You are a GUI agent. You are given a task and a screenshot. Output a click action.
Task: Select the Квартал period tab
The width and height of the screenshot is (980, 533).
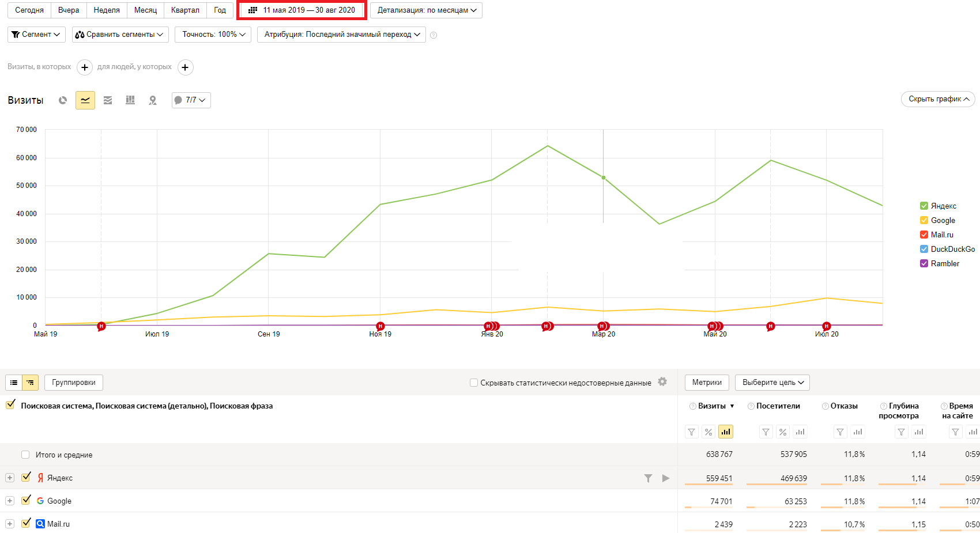point(185,10)
